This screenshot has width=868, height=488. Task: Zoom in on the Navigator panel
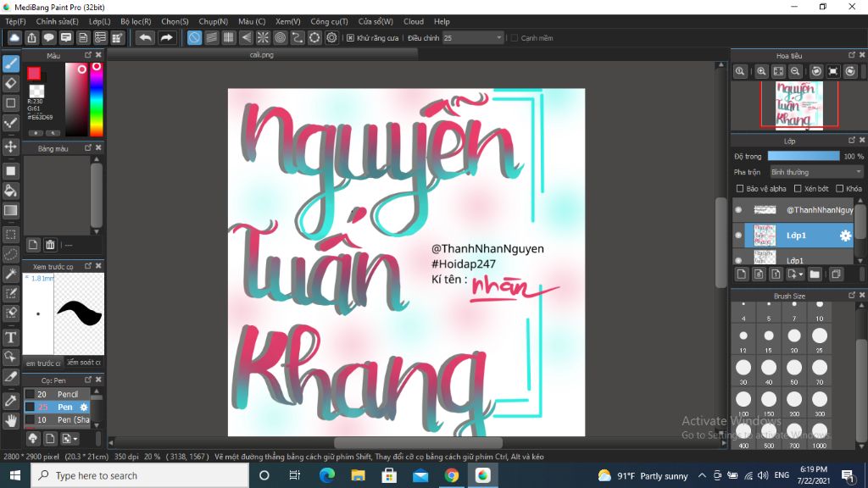pyautogui.click(x=761, y=71)
